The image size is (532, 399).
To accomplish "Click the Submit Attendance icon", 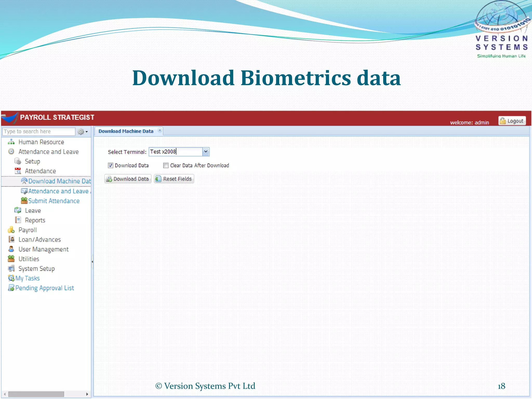I will [24, 201].
